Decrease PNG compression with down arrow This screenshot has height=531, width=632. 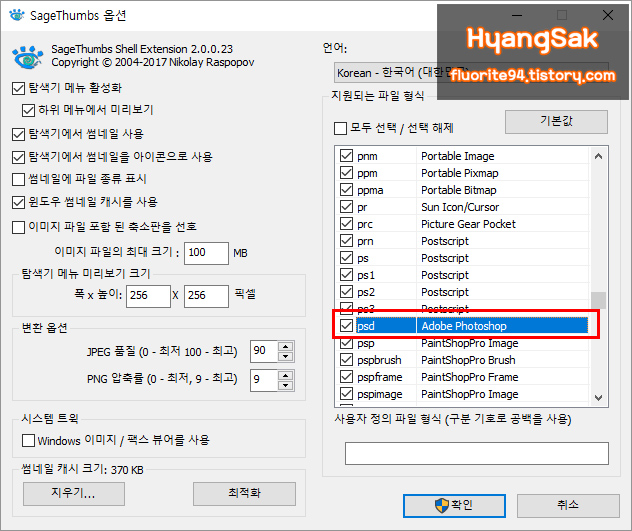[286, 385]
